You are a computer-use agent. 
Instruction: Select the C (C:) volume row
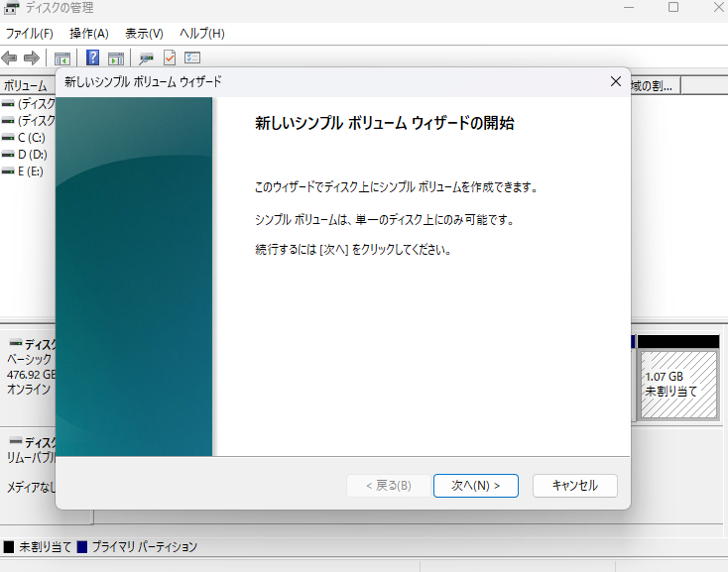pos(28,138)
